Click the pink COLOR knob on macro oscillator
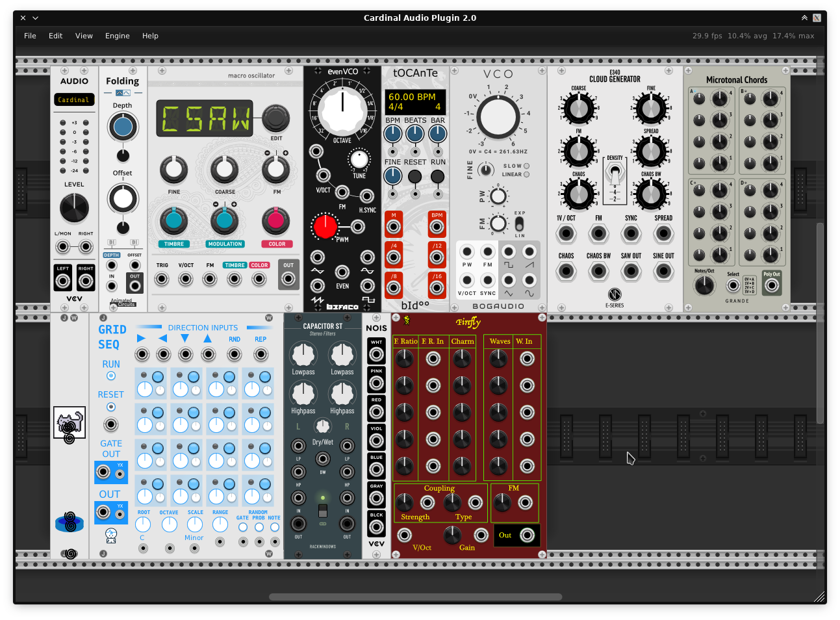The width and height of the screenshot is (840, 620). [x=275, y=222]
